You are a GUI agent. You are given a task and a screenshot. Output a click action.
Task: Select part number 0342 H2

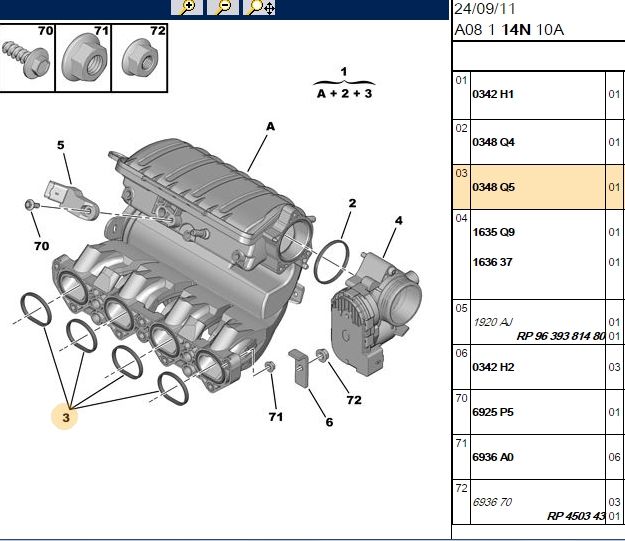pos(493,367)
